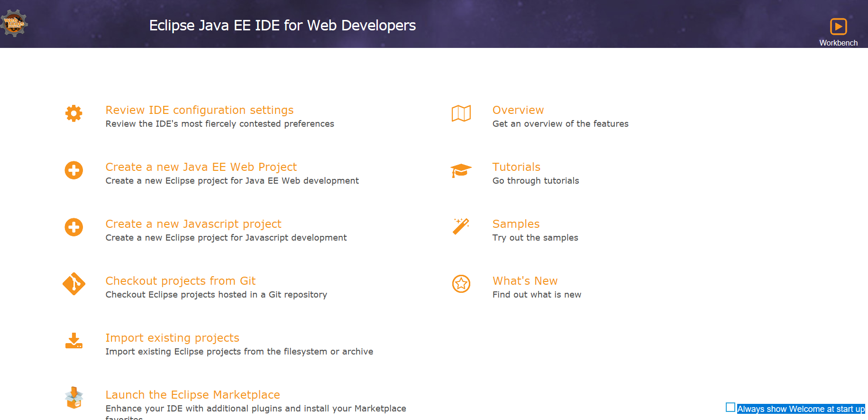This screenshot has width=868, height=420.
Task: Click the Web Tools Platform logo
Action: (14, 23)
